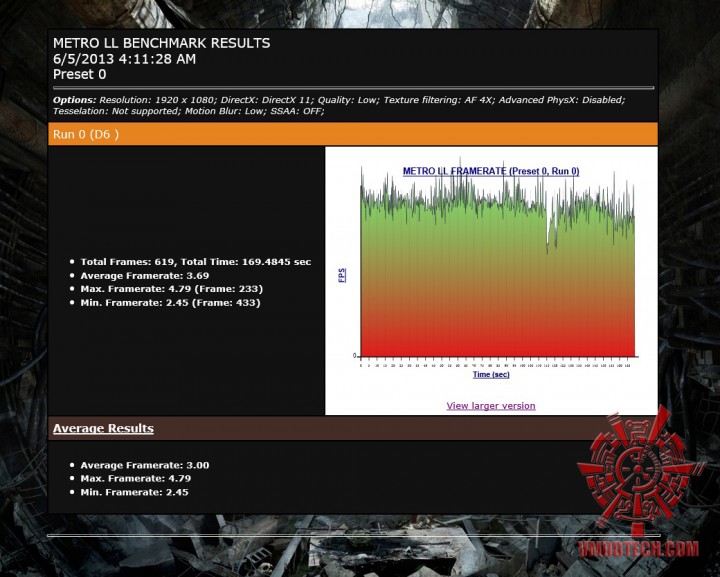This screenshot has width=720, height=577.
Task: Click 'Tesselation: Not supported' options text
Action: 116,111
